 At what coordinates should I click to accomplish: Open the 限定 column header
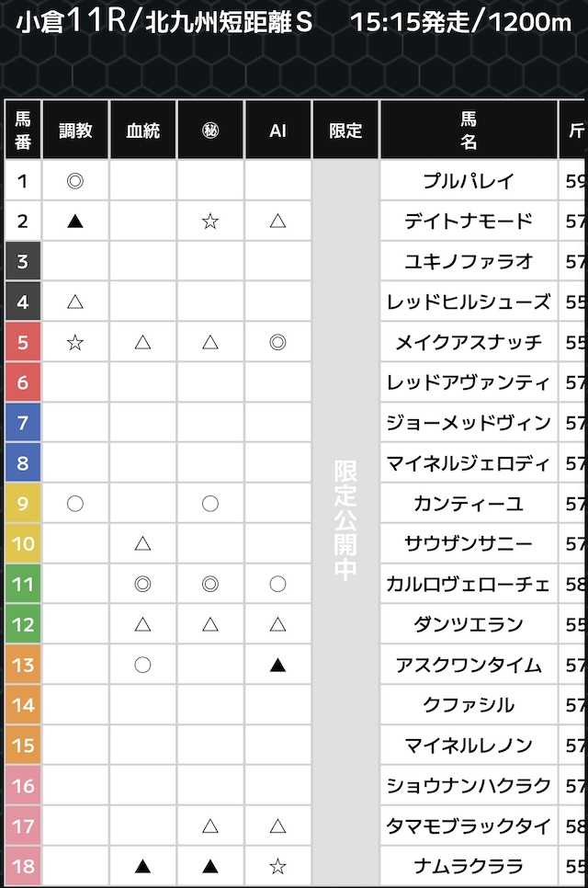[345, 131]
